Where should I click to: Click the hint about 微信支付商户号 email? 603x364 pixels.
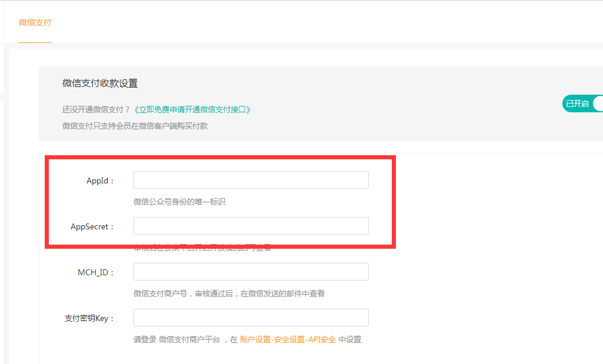point(229,293)
